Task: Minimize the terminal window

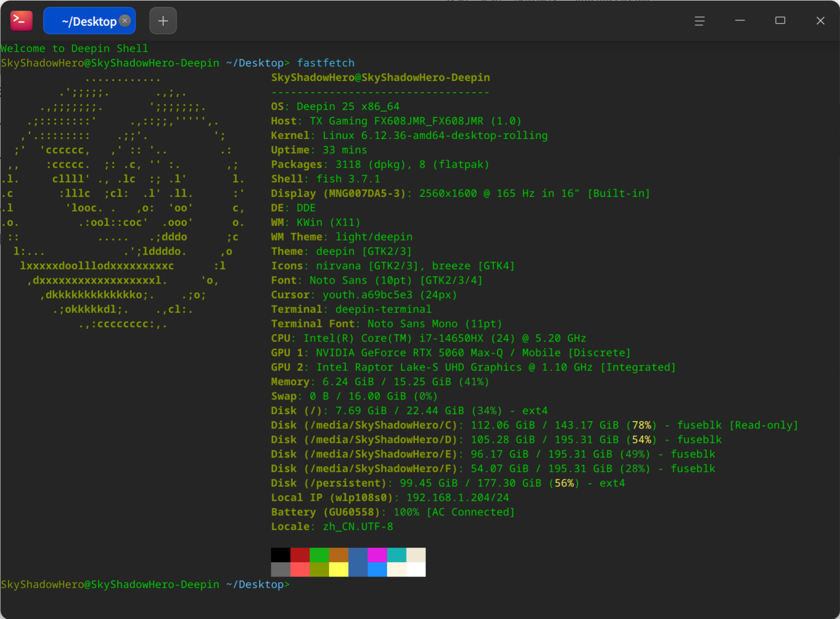Action: pos(740,20)
